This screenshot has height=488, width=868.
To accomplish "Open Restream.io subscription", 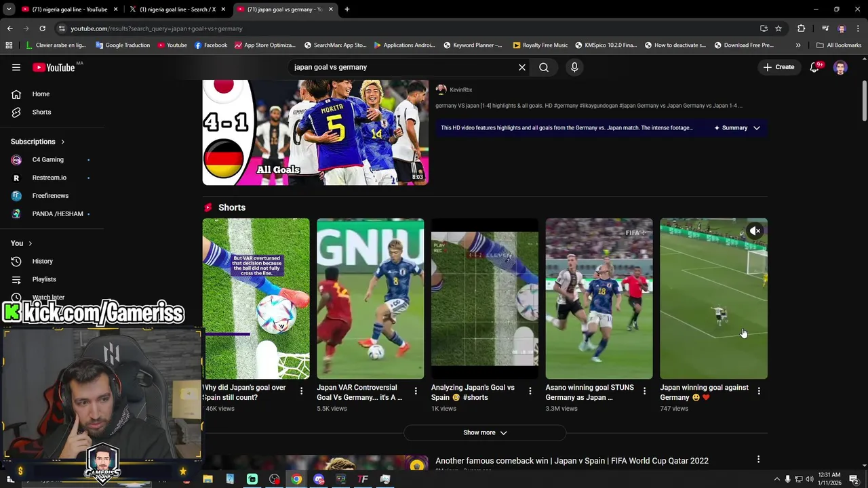I will click(x=51, y=178).
